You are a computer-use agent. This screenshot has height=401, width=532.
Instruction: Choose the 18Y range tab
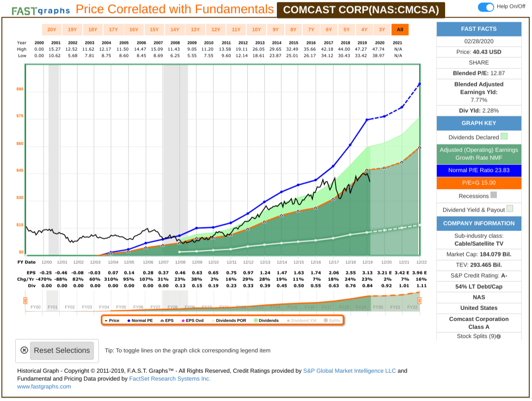click(92, 30)
